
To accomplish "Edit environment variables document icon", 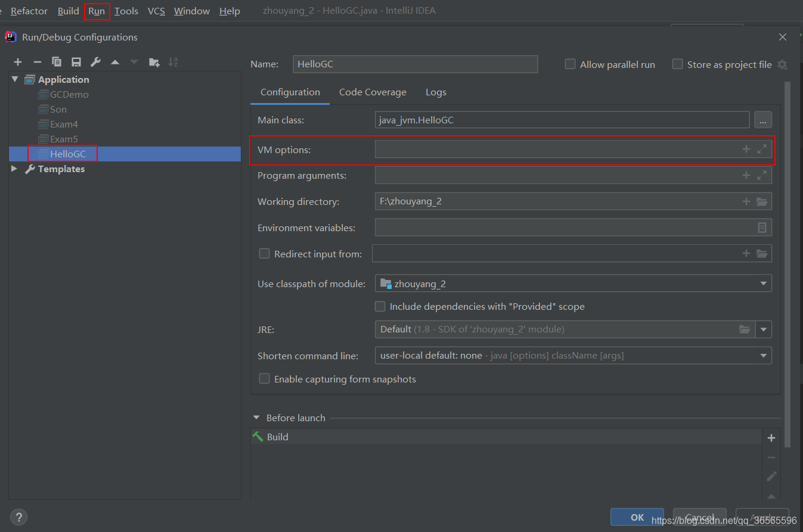I will (x=762, y=228).
